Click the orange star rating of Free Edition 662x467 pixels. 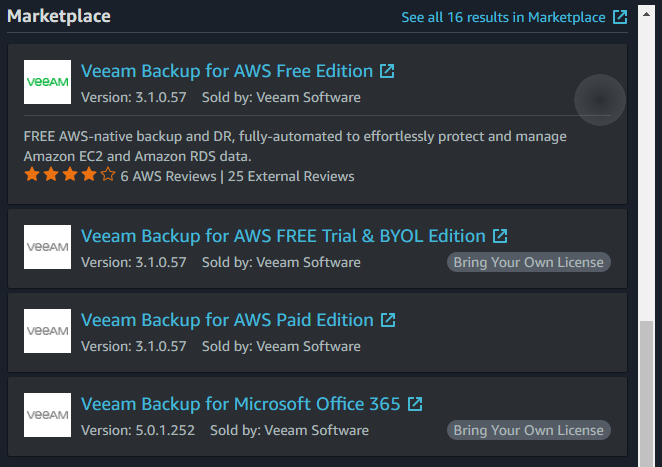pos(70,174)
